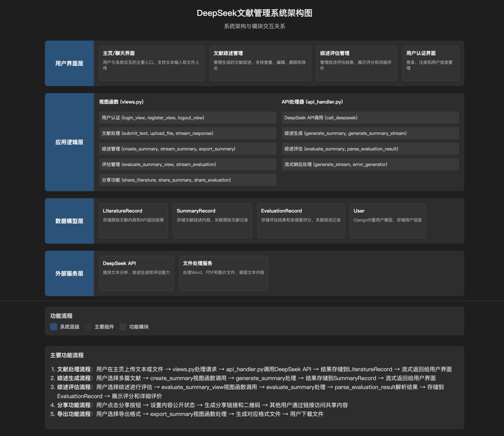Image resolution: width=504 pixels, height=436 pixels.
Task: Click the 数据模型层 layer label
Action: click(69, 221)
